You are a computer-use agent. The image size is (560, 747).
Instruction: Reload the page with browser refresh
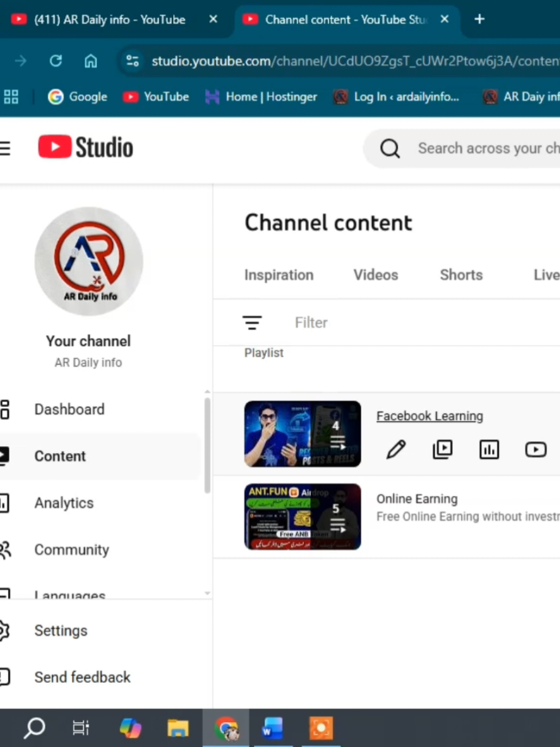pyautogui.click(x=55, y=61)
